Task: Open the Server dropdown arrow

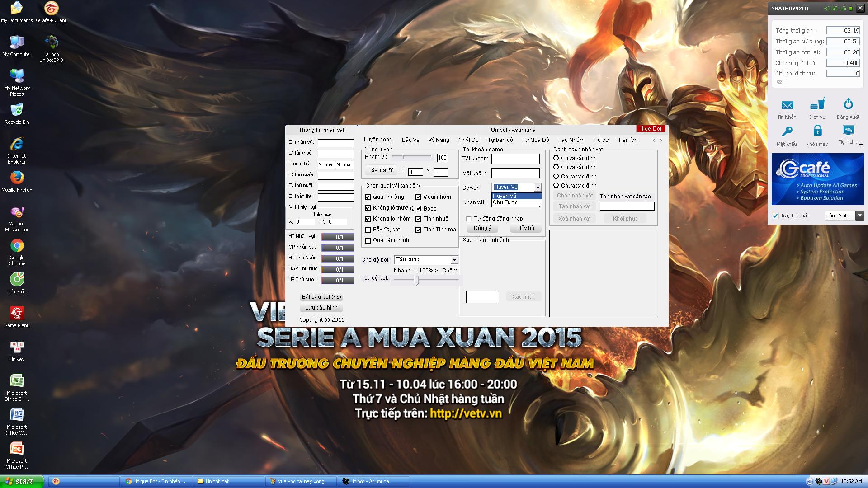Action: click(x=537, y=187)
